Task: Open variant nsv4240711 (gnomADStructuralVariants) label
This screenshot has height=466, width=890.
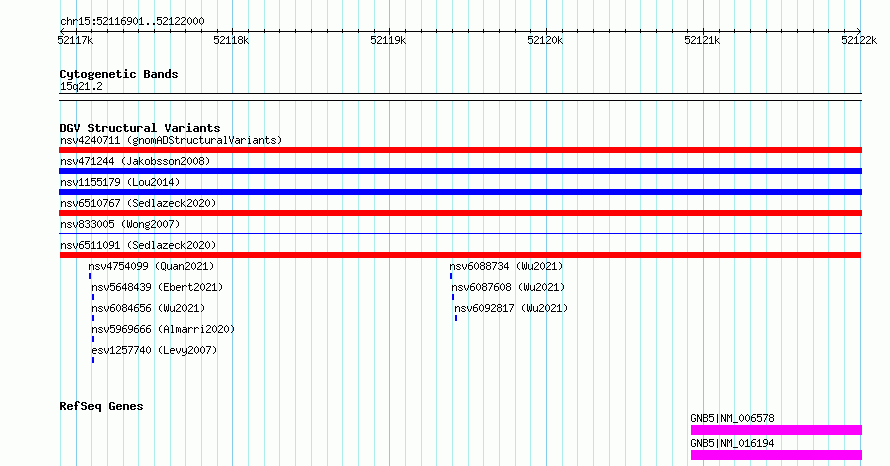Action: pos(171,140)
